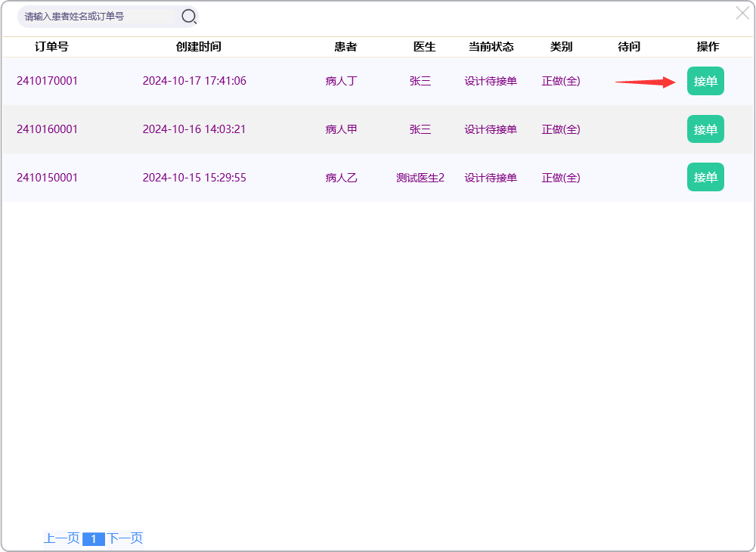Image resolution: width=756 pixels, height=552 pixels.
Task: Select patient 病人甲 in second row
Action: point(341,129)
